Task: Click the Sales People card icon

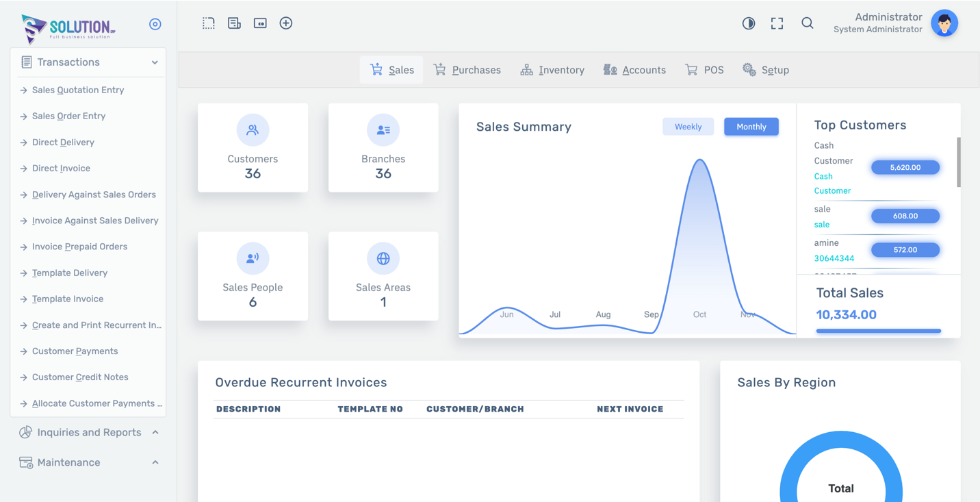Action: (x=253, y=258)
